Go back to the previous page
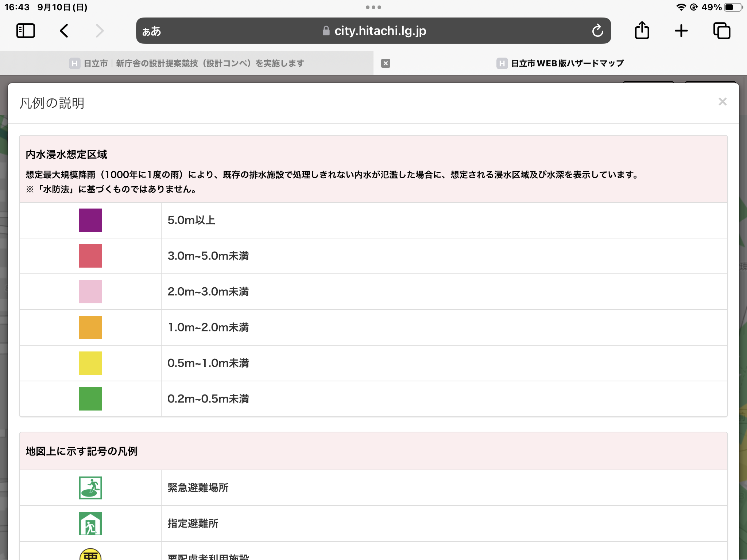Screen dimensions: 747x560 [x=64, y=31]
